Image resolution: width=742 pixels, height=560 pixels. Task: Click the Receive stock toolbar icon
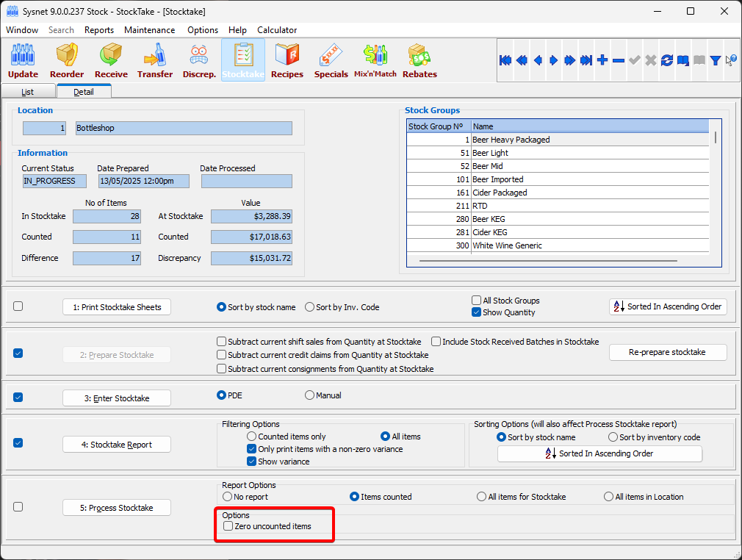[x=111, y=60]
